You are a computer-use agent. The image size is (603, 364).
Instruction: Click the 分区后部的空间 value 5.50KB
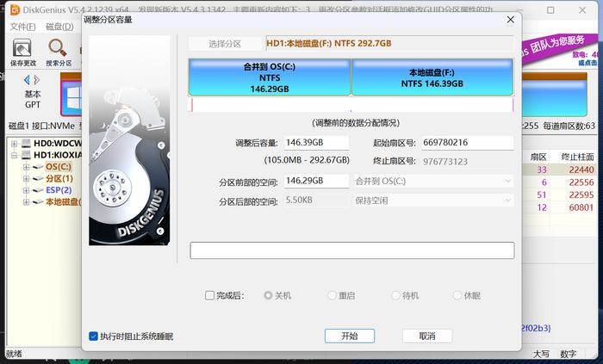(x=299, y=200)
